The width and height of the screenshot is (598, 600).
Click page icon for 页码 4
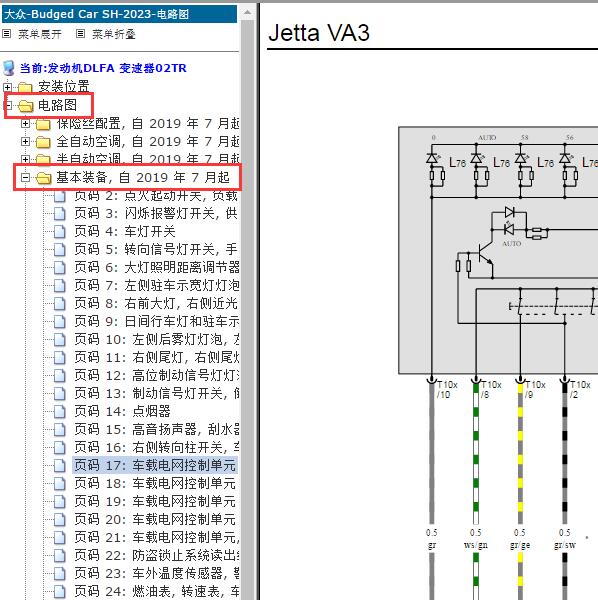[59, 232]
